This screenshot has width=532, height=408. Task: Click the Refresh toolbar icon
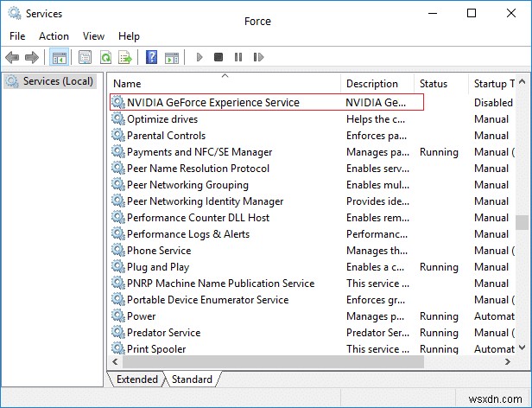(105, 58)
